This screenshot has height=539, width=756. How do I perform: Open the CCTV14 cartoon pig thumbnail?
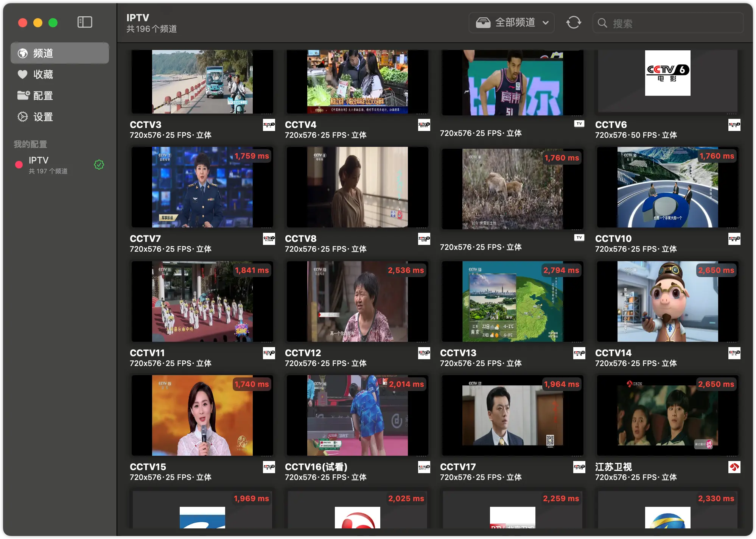coord(668,302)
